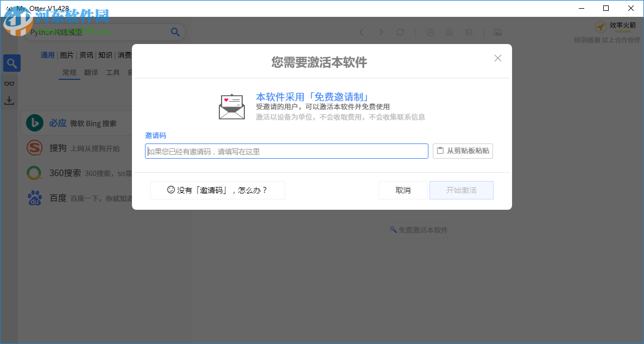Click 特别感谢 以上合作伙伴 text
Viewport: 644px width, 344px height.
pyautogui.click(x=607, y=40)
